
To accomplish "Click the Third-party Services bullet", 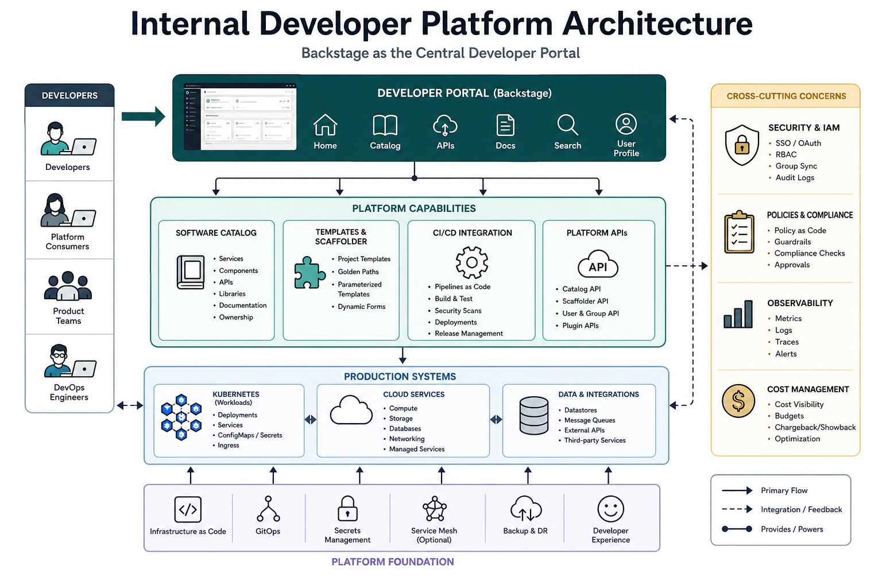I will point(592,440).
